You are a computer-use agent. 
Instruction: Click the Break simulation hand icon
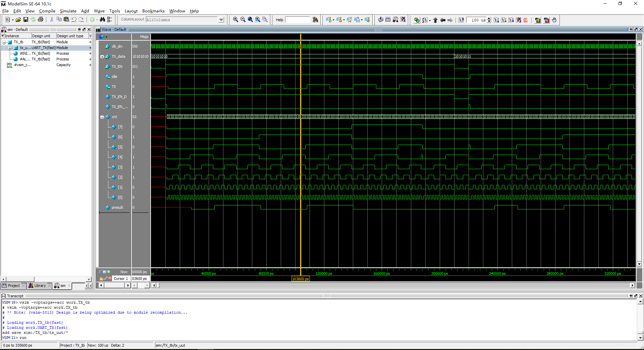click(554, 20)
